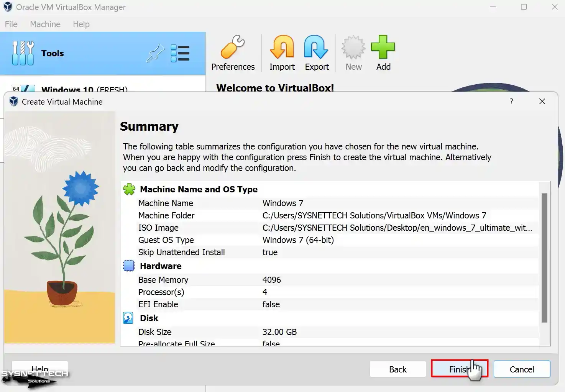Minimize the VirtualBox Manager window
The image size is (565, 392).
click(x=493, y=7)
